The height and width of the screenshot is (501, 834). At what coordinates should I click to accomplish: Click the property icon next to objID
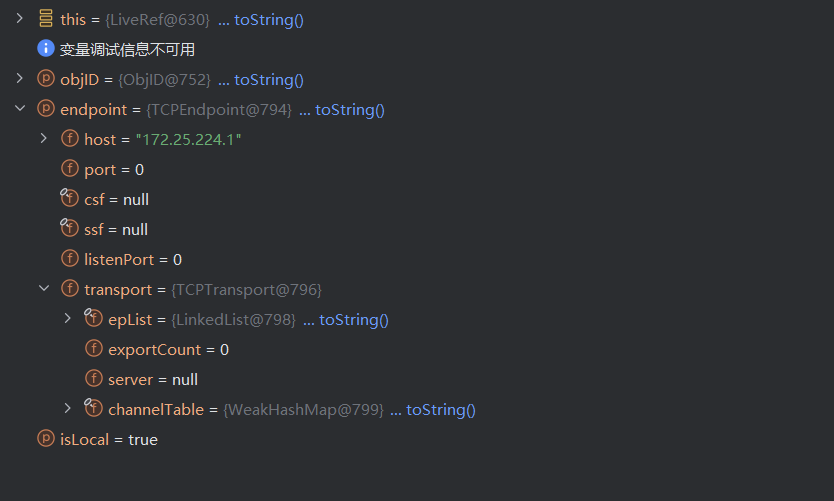46,79
